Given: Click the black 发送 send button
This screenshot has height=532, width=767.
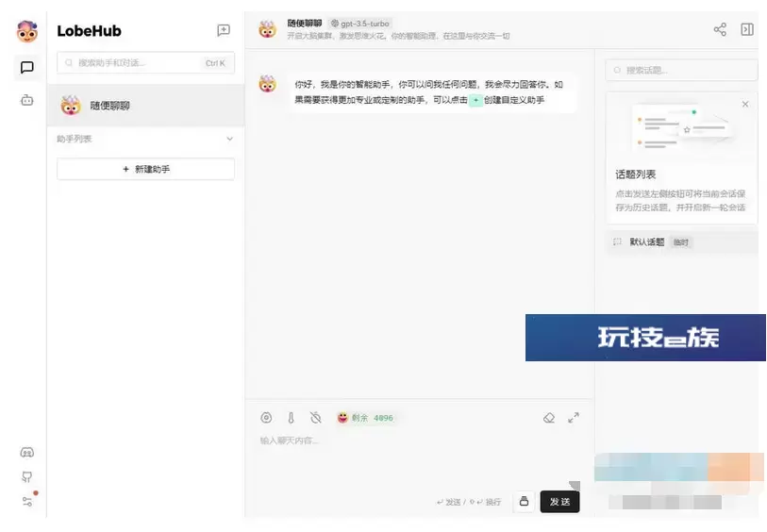Looking at the screenshot, I should click(559, 502).
